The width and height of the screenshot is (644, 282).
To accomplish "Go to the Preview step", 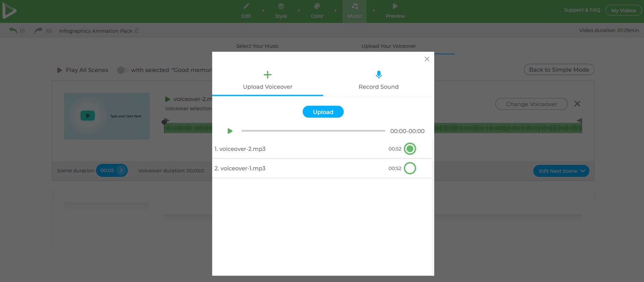I will [395, 11].
